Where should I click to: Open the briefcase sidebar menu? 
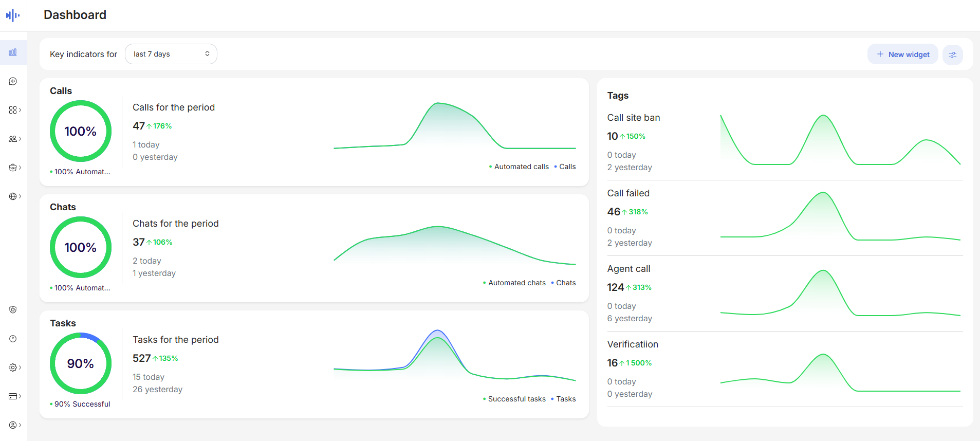(x=15, y=168)
